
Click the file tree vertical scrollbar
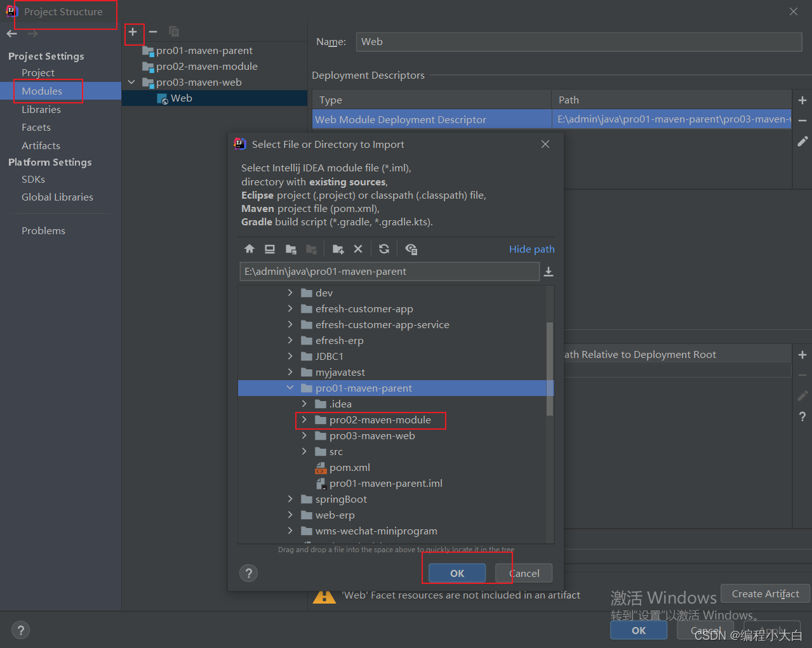(x=550, y=369)
